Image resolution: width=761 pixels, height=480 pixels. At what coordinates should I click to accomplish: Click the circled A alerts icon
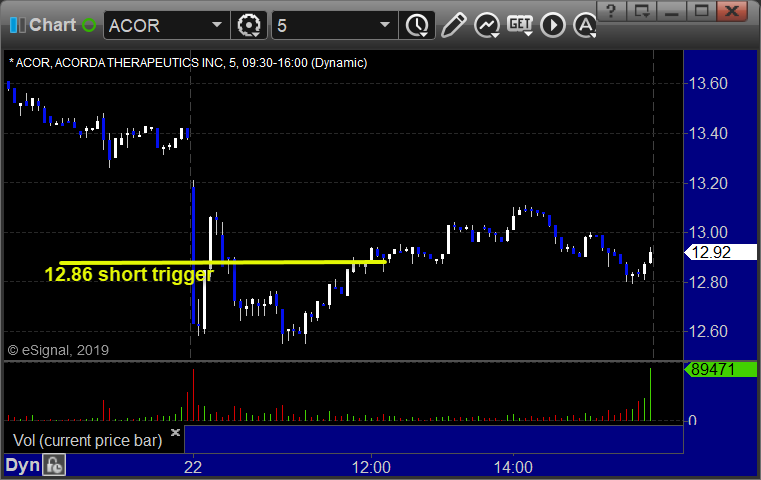585,25
